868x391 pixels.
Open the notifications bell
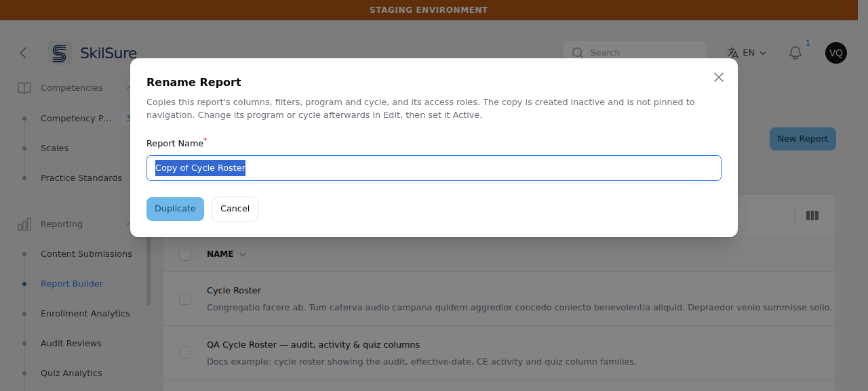tap(795, 53)
